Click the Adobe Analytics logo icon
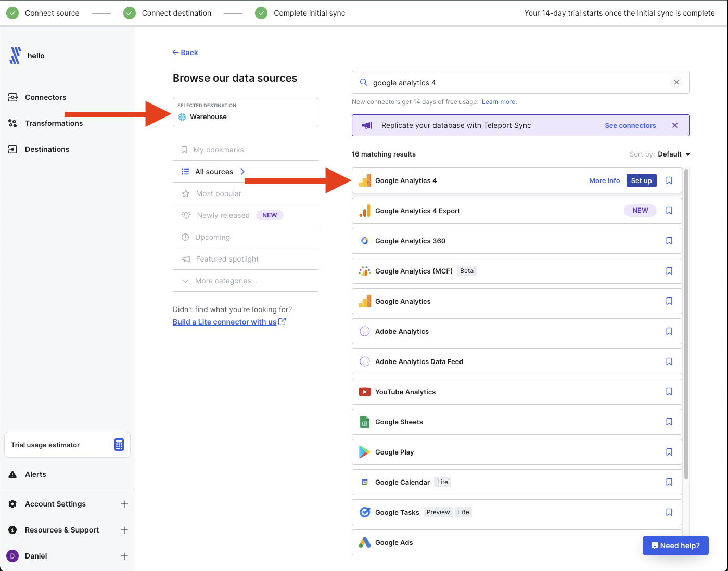The image size is (728, 571). pyautogui.click(x=365, y=331)
